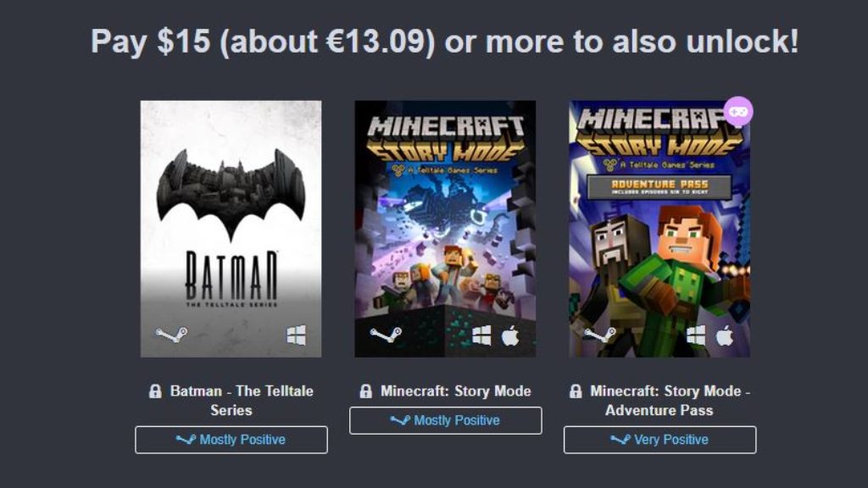Click the Steam icon on Batman cover
The height and width of the screenshot is (488, 868).
171,335
